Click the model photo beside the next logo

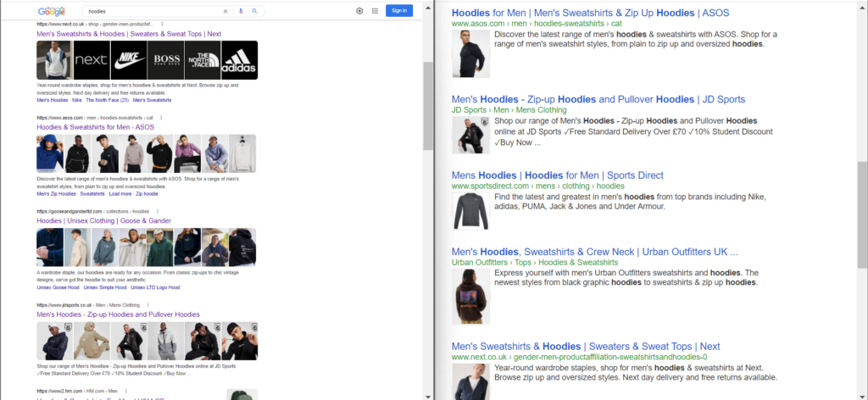pyautogui.click(x=54, y=60)
